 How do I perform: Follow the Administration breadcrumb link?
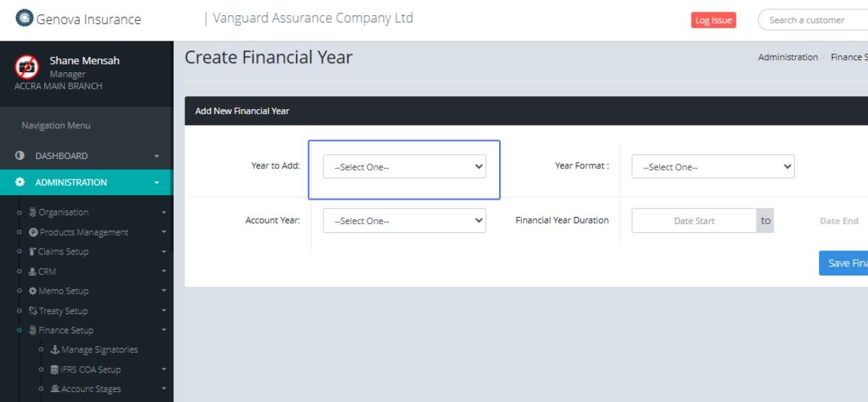[788, 57]
